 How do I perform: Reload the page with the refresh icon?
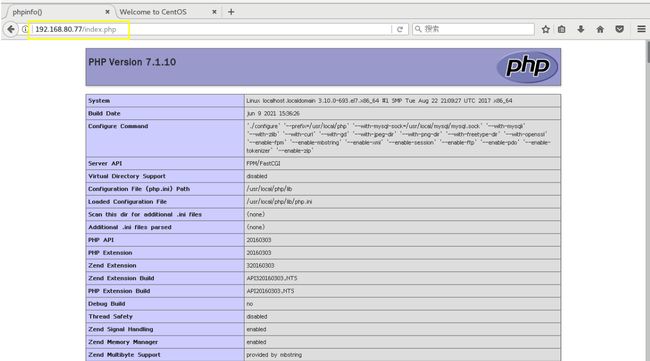point(400,29)
